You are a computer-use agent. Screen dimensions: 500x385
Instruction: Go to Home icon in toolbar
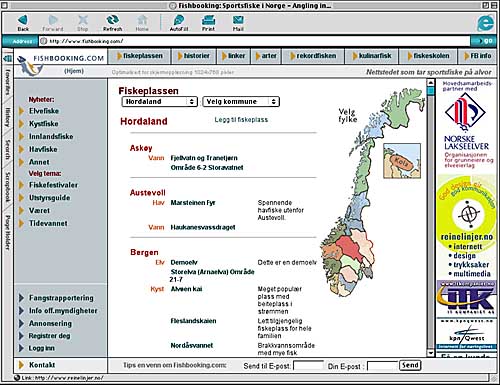tap(142, 20)
